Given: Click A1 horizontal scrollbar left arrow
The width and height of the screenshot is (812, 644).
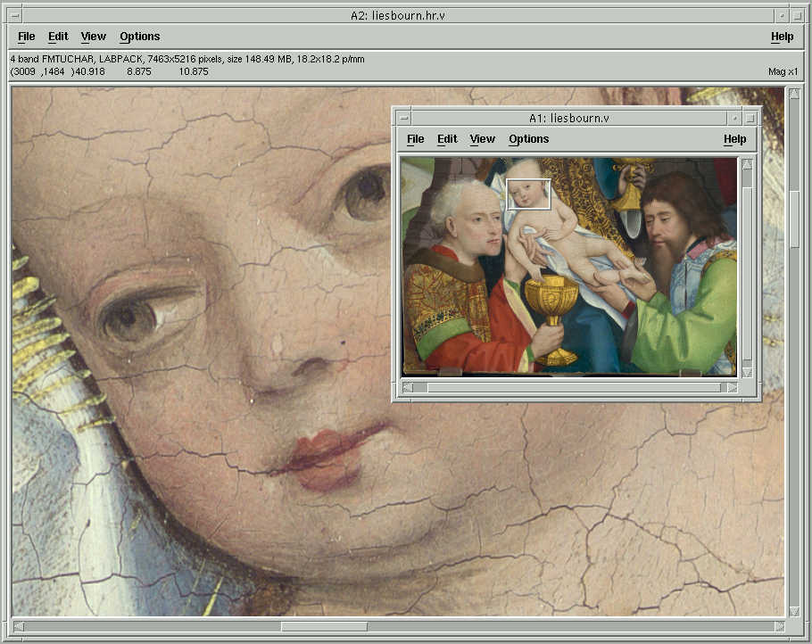Looking at the screenshot, I should pyautogui.click(x=408, y=387).
